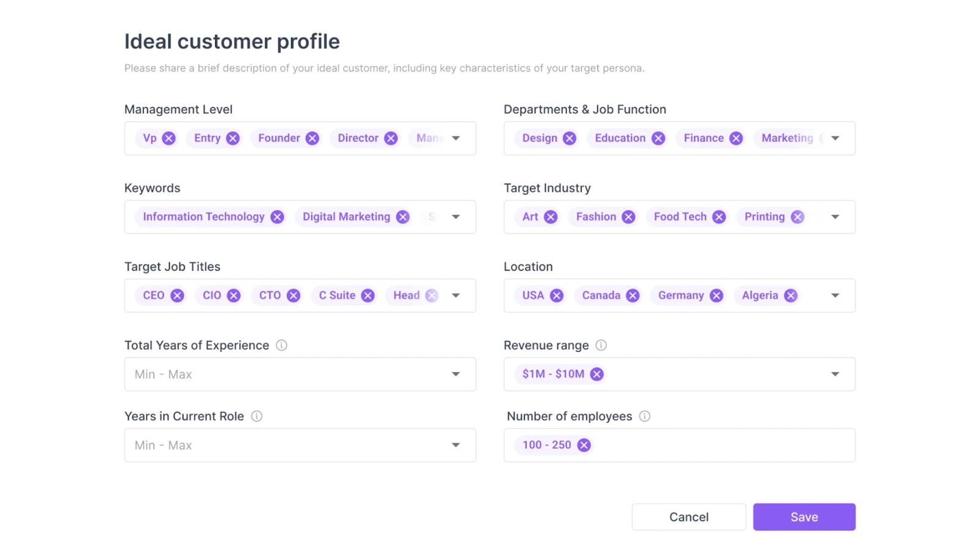Save the ideal customer profile
This screenshot has height=551, width=980.
(x=804, y=516)
